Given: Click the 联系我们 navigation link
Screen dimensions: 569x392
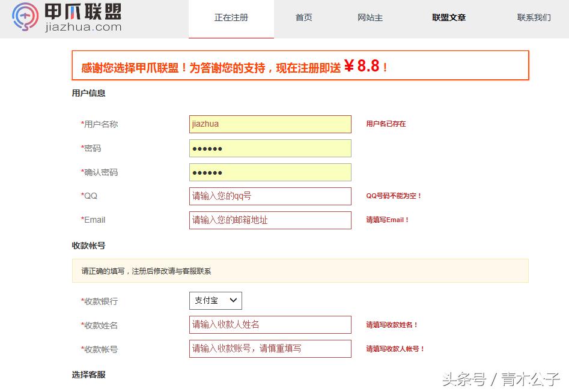Looking at the screenshot, I should [533, 18].
